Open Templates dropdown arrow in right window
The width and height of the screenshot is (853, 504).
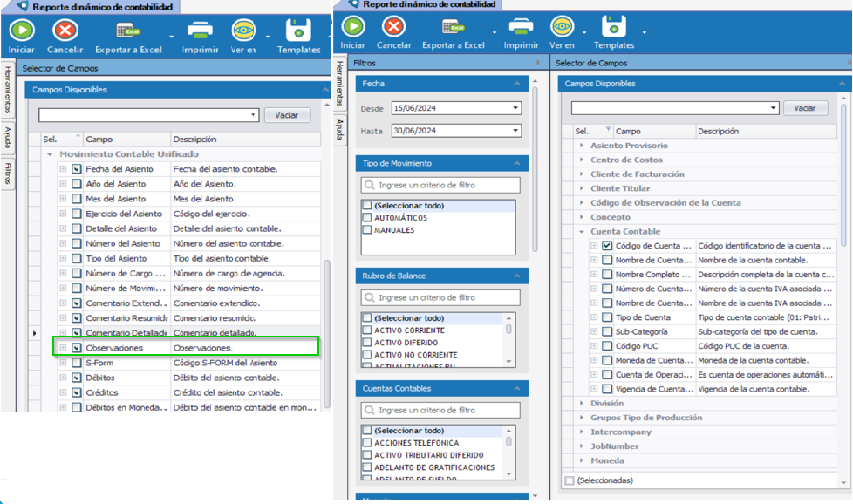click(644, 32)
